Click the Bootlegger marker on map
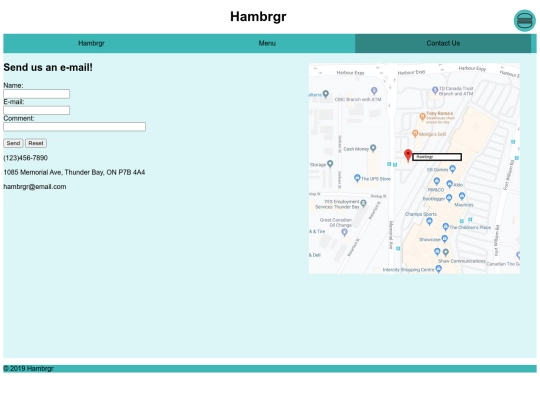The image size is (540, 405). pos(449,198)
